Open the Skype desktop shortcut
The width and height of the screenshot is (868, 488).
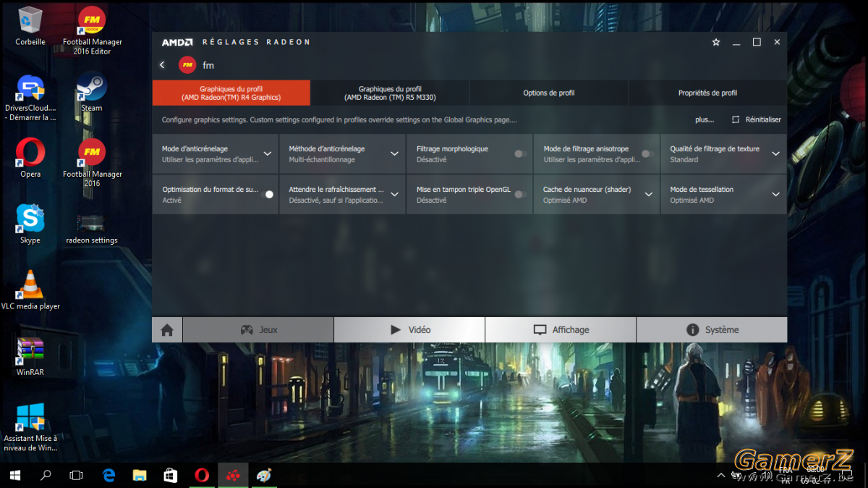click(x=30, y=224)
